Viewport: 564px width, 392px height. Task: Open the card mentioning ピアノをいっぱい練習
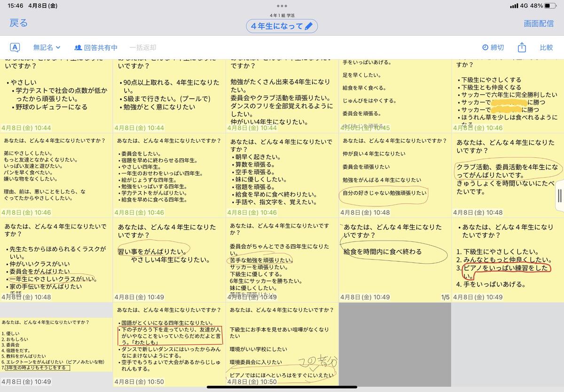508,259
